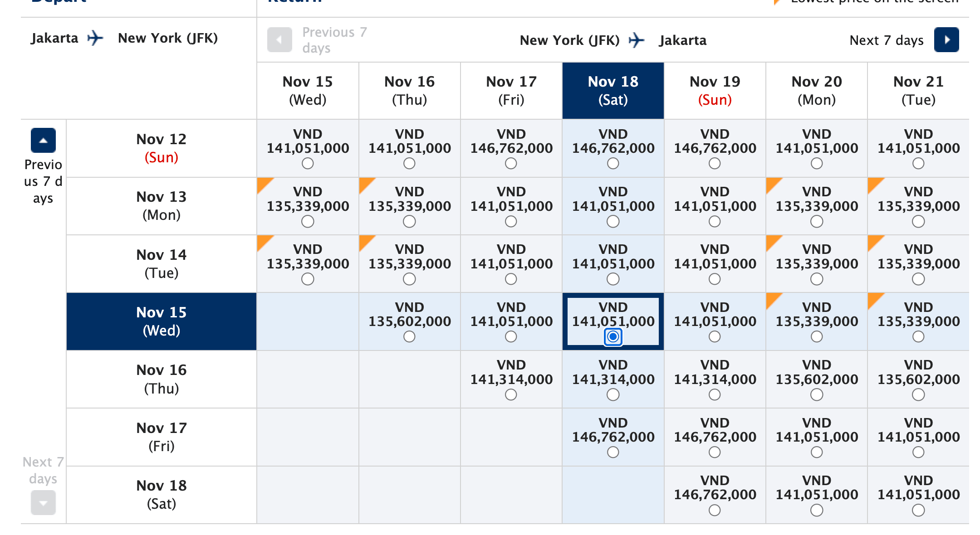Click the Next 7 days return arrow
The image size is (980, 535).
point(946,40)
